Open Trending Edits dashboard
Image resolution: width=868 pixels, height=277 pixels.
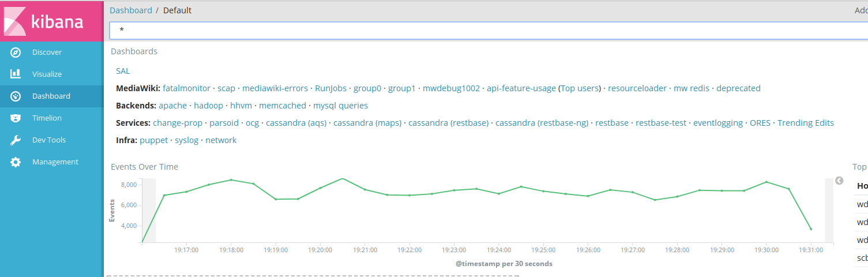[x=806, y=123]
